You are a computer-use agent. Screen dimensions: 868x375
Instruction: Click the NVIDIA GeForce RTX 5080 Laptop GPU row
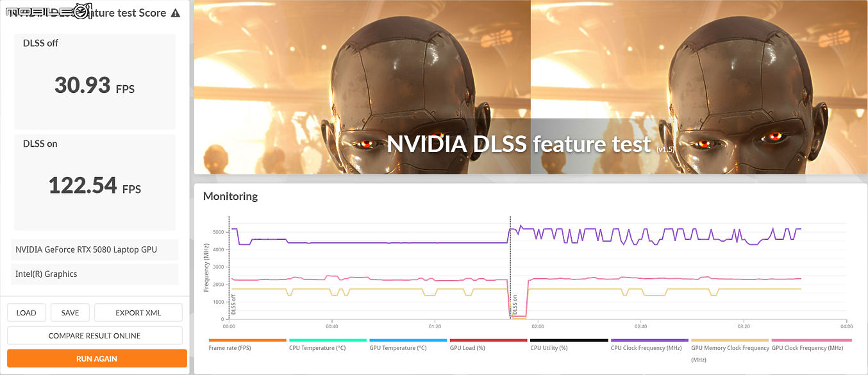tap(95, 250)
